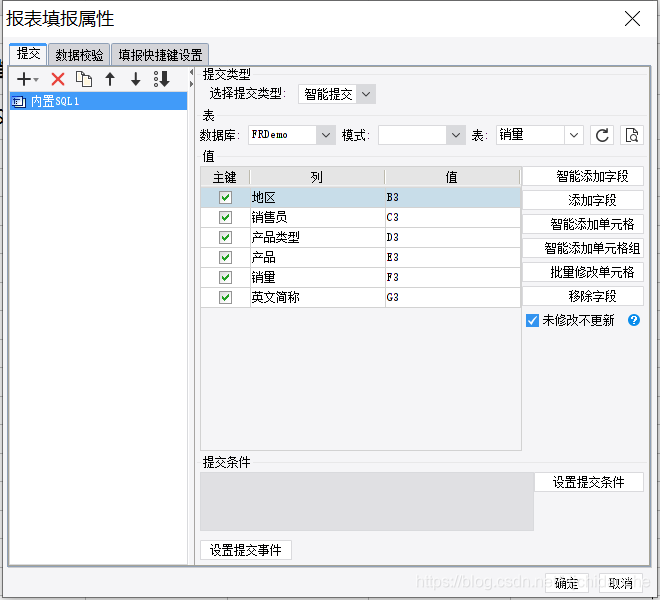This screenshot has height=600, width=660.
Task: Select the 英文简称 column cell
Action: pos(317,297)
